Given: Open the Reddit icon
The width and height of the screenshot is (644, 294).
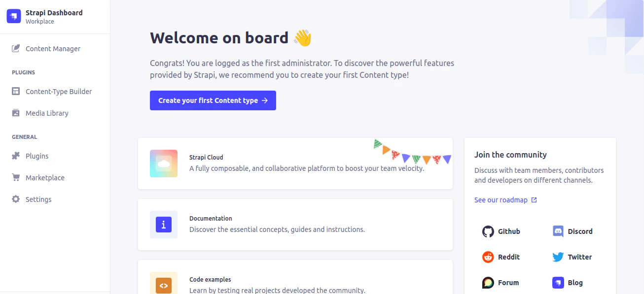Looking at the screenshot, I should pyautogui.click(x=488, y=257).
